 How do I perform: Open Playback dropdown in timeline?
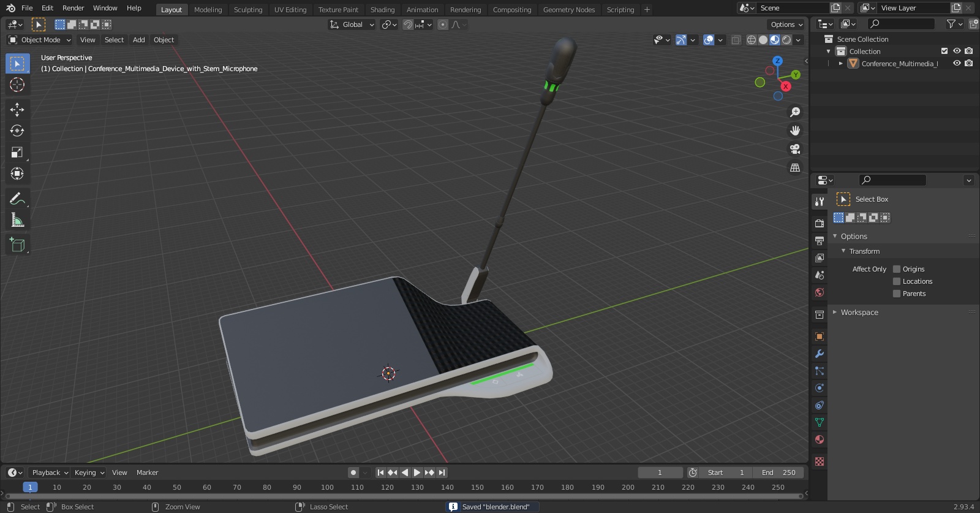50,473
